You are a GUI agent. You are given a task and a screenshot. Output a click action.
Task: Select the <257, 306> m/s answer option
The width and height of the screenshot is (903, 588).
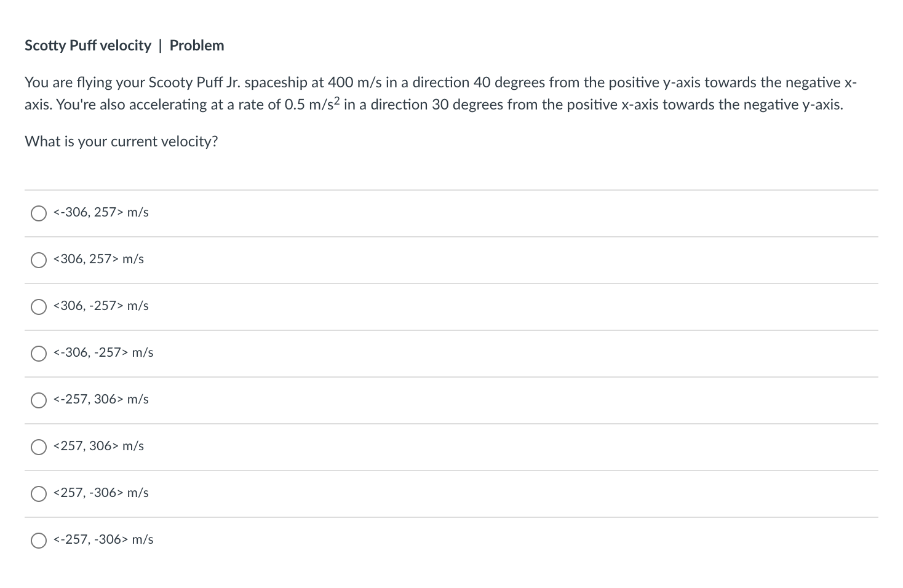coord(39,447)
